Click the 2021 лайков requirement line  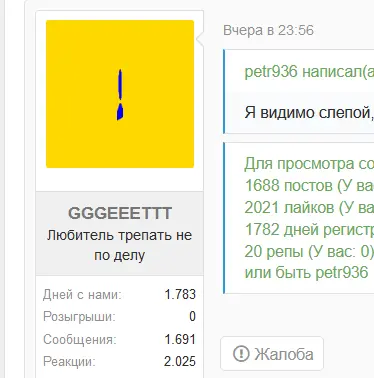[309, 207]
